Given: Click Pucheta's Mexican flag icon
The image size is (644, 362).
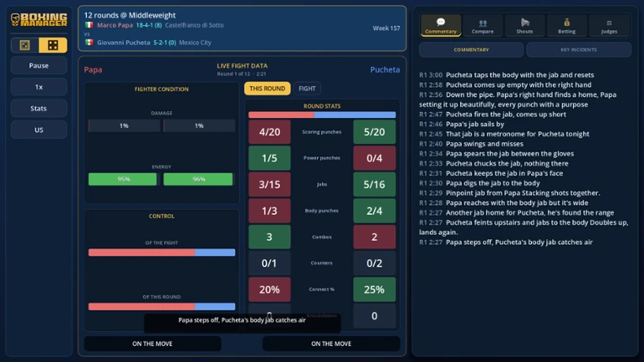Looking at the screenshot, I should (x=89, y=42).
